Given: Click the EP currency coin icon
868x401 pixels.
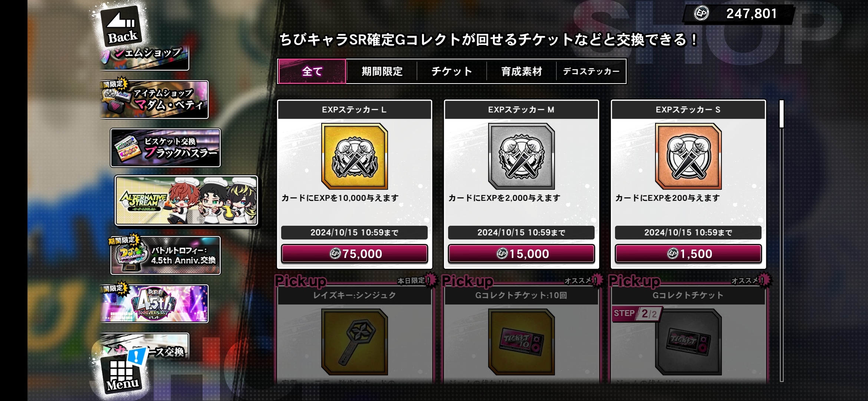Looking at the screenshot, I should coord(701,14).
